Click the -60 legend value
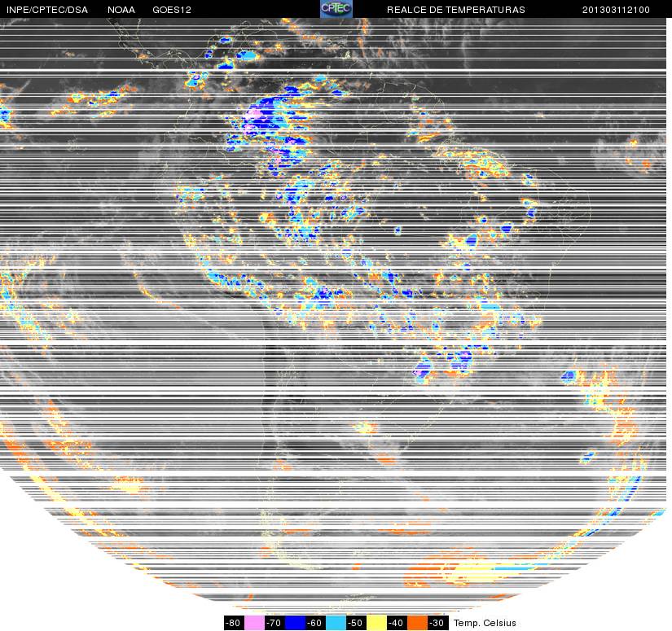Viewport: 672px width, 631px height. 315,623
